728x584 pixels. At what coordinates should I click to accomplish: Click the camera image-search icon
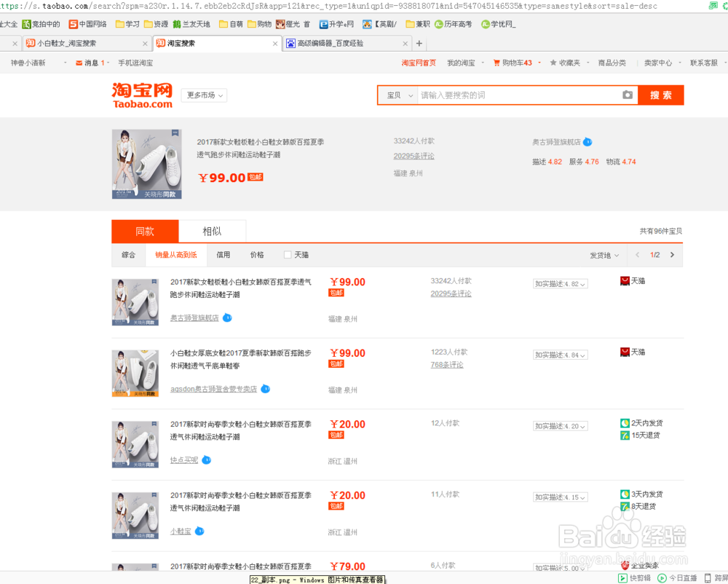[628, 95]
